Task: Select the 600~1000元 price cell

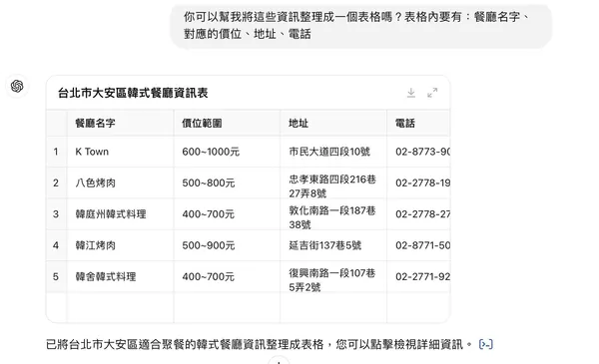Action: (227, 152)
